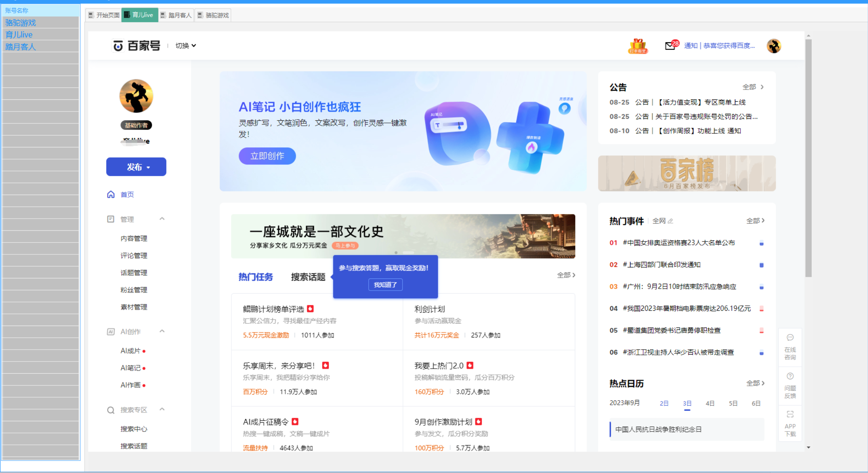Click the home icon beside 首页

click(111, 194)
